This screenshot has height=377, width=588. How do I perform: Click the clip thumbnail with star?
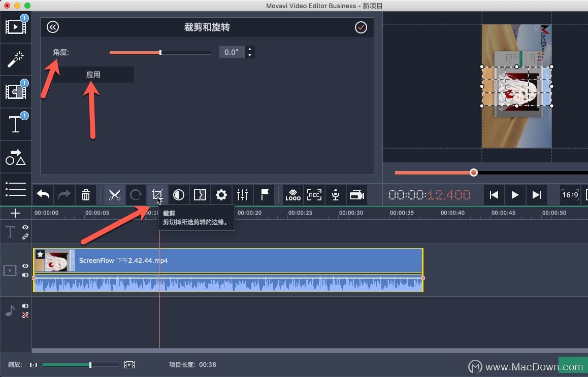[54, 260]
